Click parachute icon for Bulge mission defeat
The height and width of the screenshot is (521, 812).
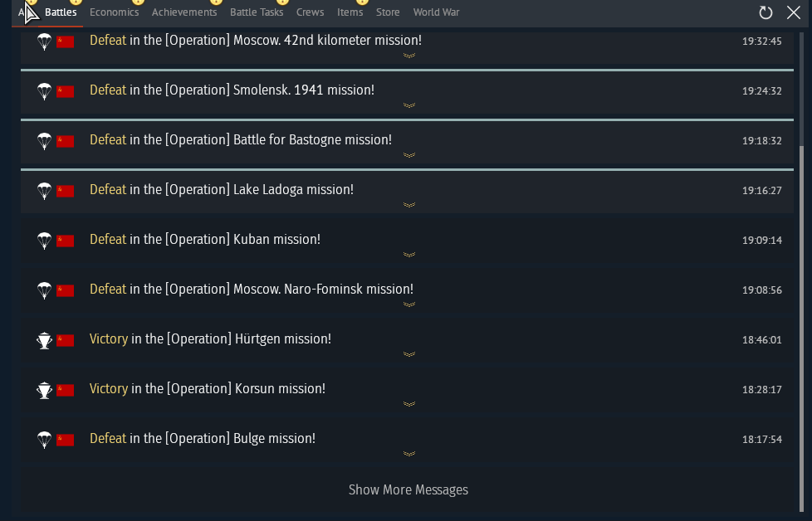click(x=45, y=439)
